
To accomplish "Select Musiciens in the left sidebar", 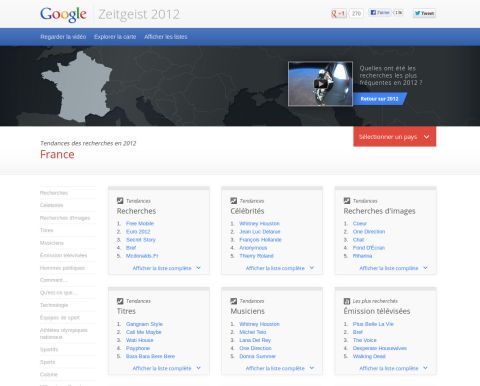I will click(52, 243).
